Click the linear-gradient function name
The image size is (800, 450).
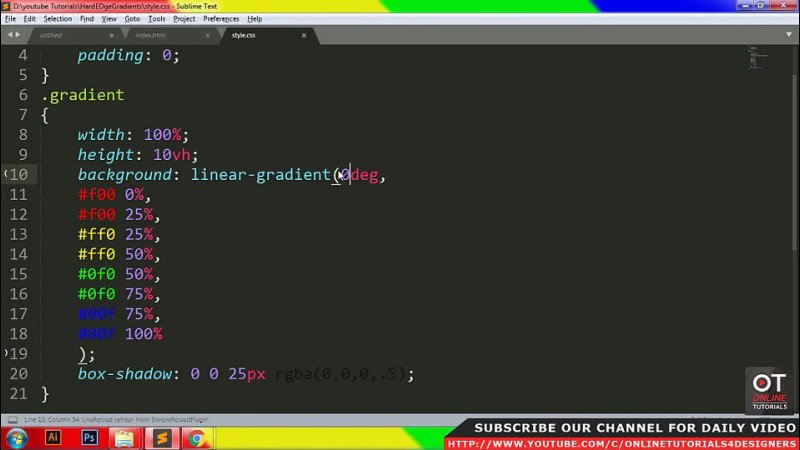[261, 174]
